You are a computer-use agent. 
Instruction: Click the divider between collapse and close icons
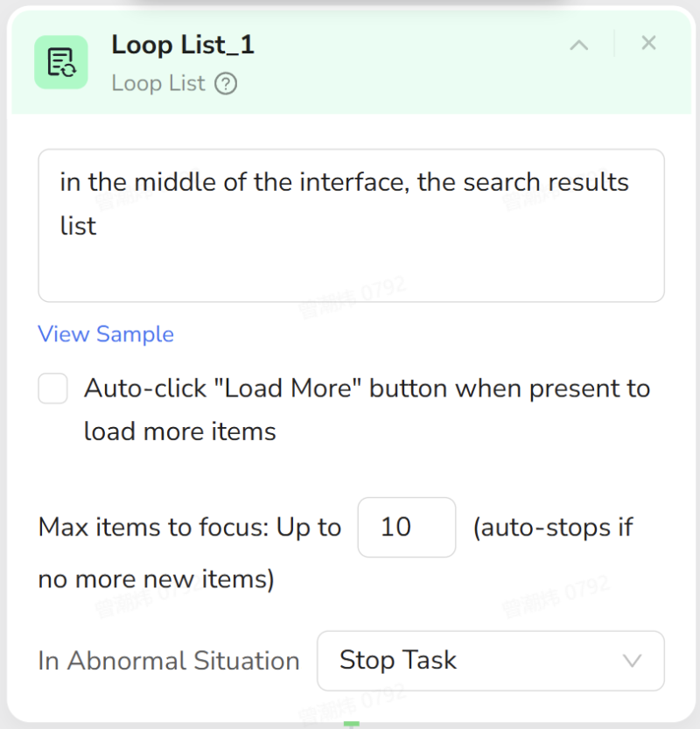(614, 44)
